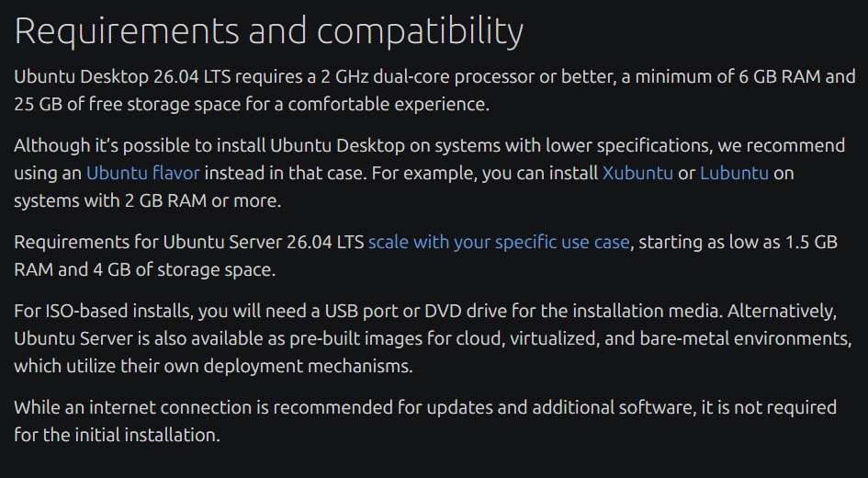Follow the Xubuntu link
The height and width of the screenshot is (478, 868).
click(x=637, y=173)
